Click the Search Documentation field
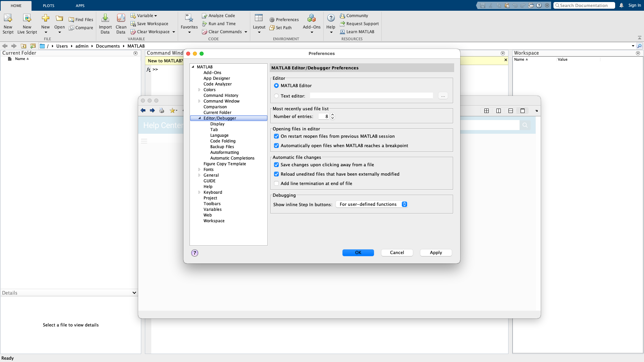This screenshot has height=362, width=644. (584, 5)
